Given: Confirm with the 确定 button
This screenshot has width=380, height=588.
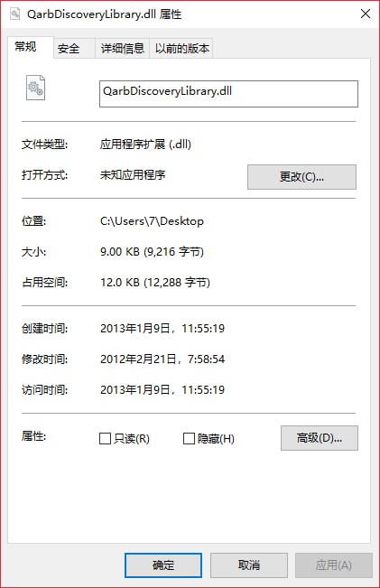Looking at the screenshot, I should (x=163, y=565).
